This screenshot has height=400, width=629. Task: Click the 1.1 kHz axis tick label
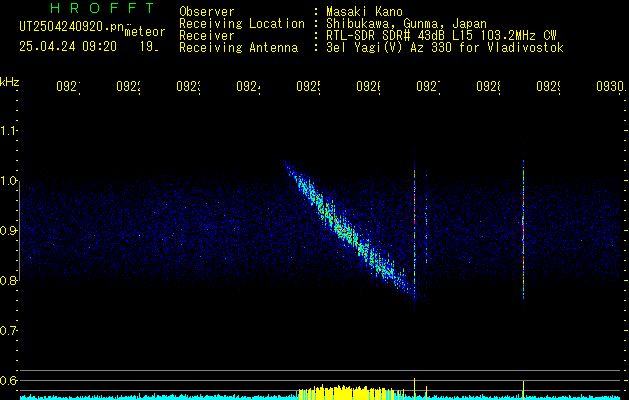[8, 131]
